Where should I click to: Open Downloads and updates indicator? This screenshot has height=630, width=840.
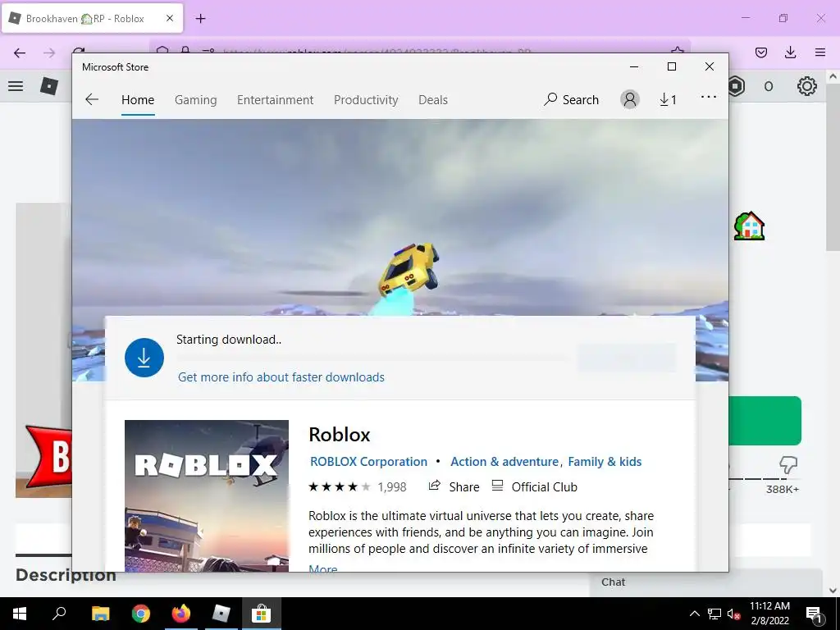point(668,99)
